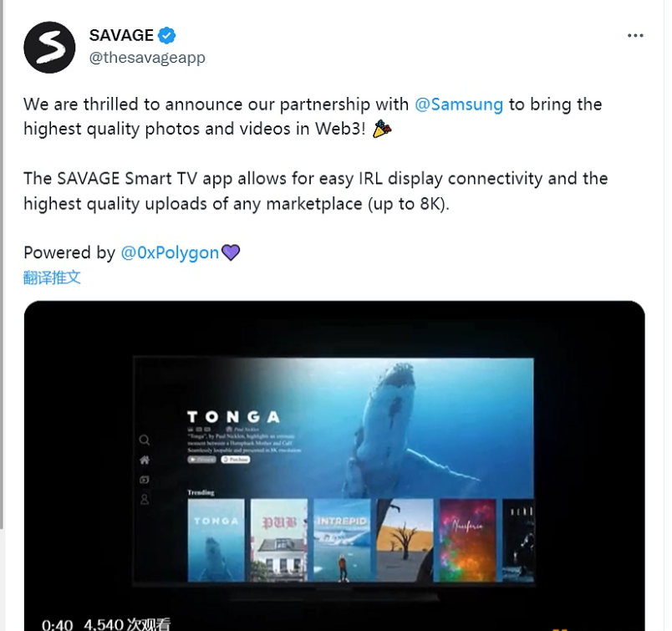Click the home icon in TV sidebar
672x631 pixels.
coord(145,460)
